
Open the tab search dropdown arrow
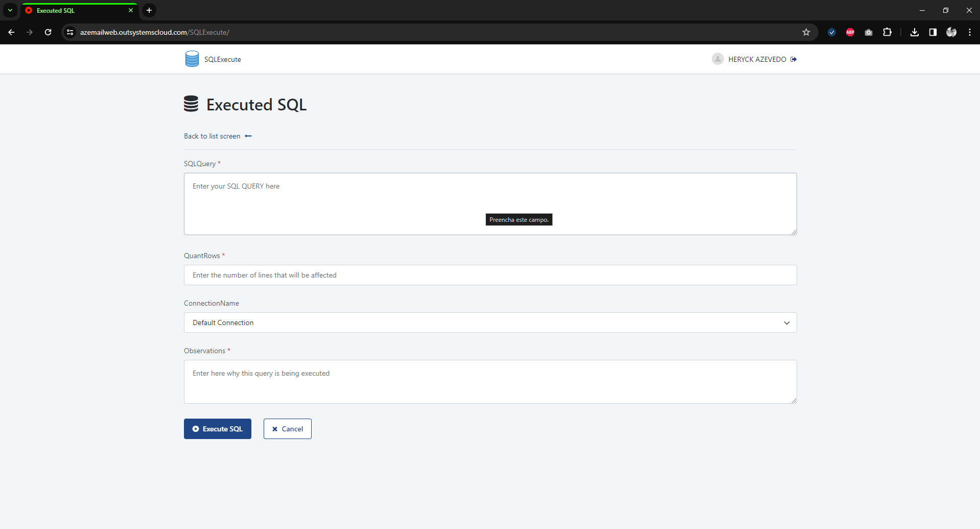(10, 10)
